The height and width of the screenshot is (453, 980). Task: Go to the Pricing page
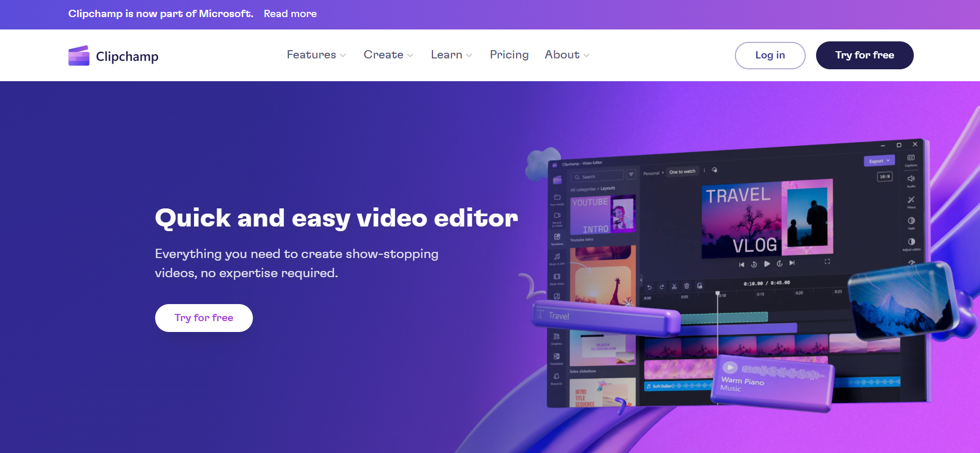509,55
